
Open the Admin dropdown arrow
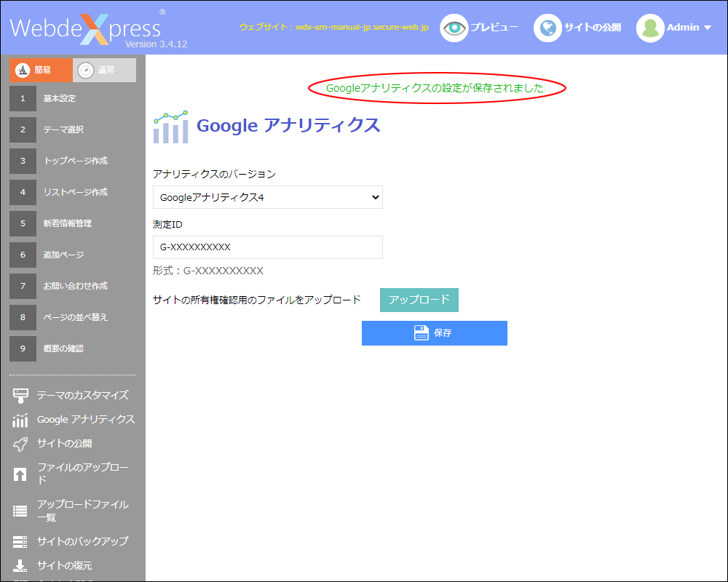click(708, 28)
